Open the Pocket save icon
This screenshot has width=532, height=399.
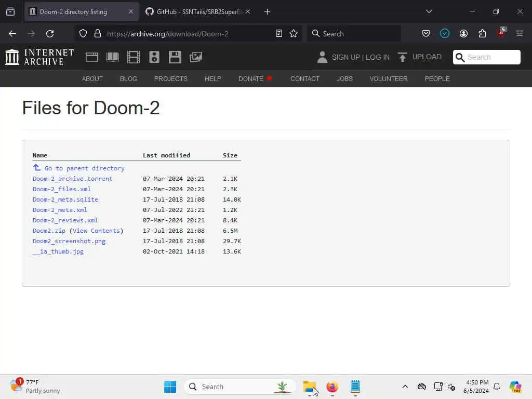(x=426, y=34)
